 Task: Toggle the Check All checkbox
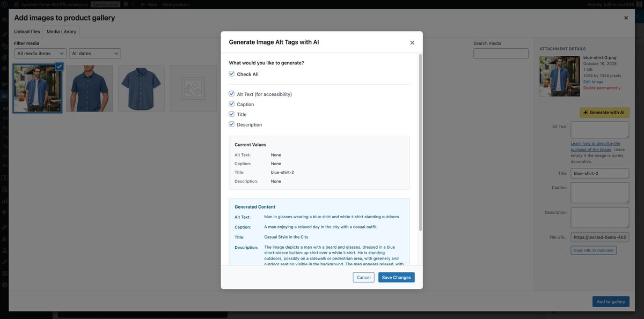(x=230, y=72)
